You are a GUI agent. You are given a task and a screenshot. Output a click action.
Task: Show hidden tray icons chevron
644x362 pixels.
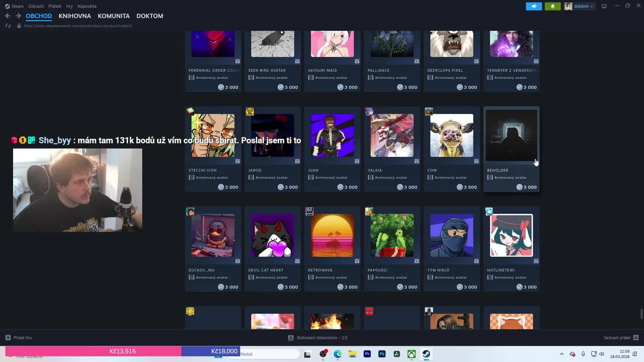(x=562, y=354)
